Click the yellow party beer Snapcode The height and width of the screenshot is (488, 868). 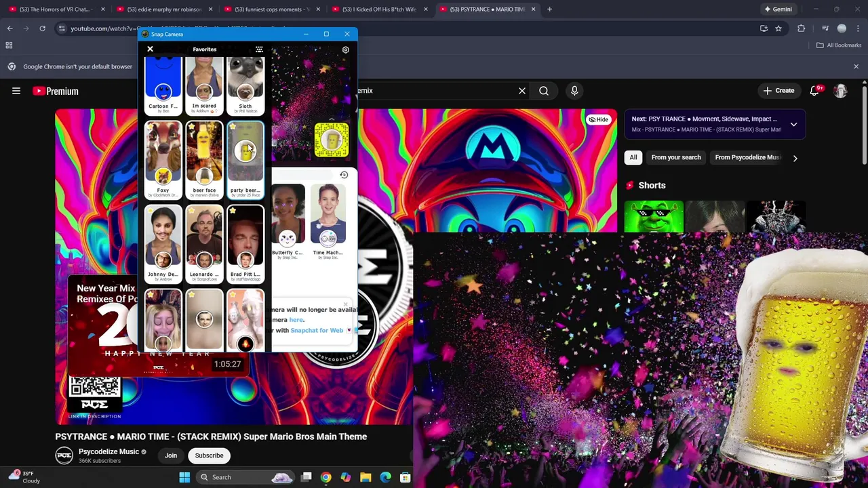point(331,140)
